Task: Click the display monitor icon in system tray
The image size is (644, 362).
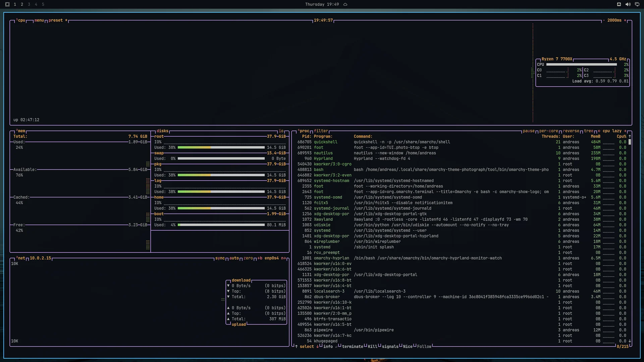Action: click(x=637, y=4)
